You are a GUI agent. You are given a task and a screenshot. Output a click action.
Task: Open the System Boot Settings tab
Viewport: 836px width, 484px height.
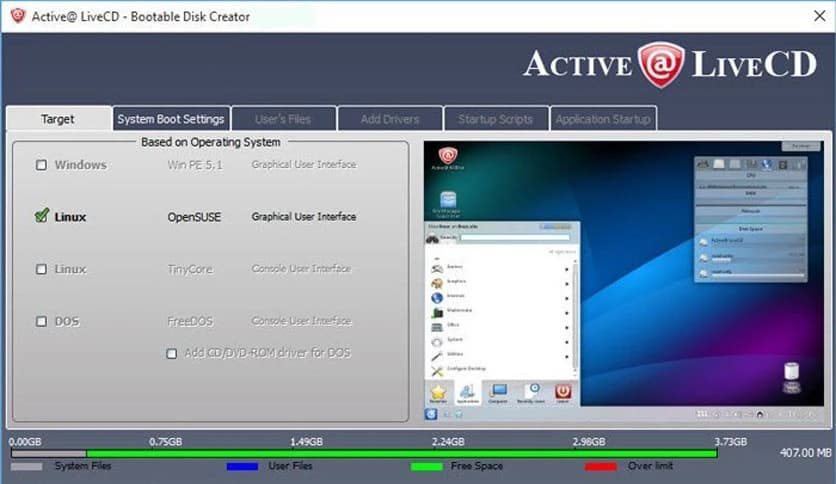[171, 118]
